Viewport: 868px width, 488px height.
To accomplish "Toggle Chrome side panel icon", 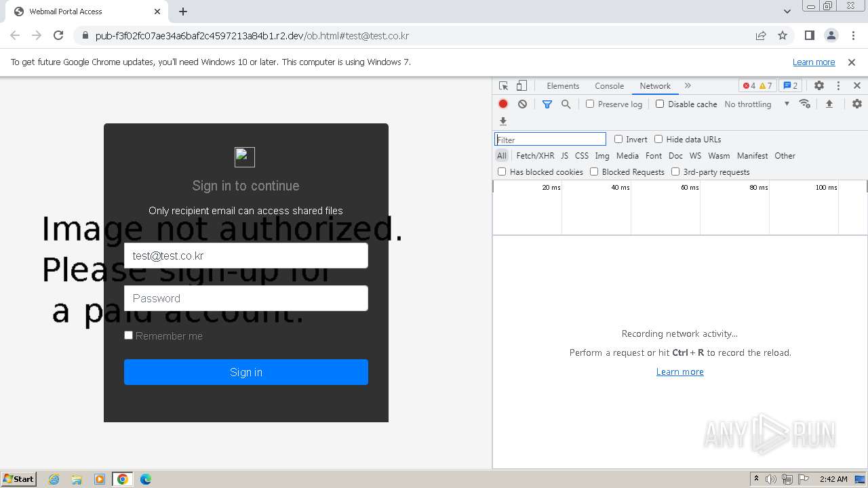I will click(809, 35).
